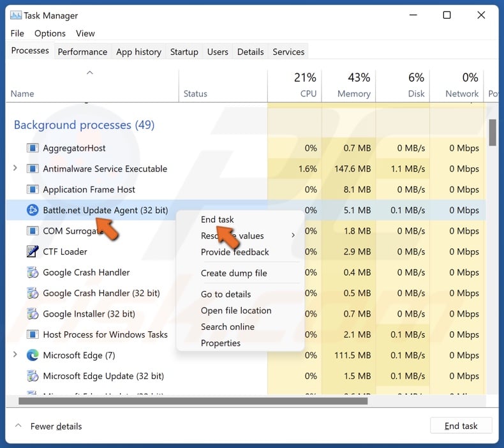The height and width of the screenshot is (448, 504).
Task: Choose End task in the context menu
Action: (x=218, y=220)
